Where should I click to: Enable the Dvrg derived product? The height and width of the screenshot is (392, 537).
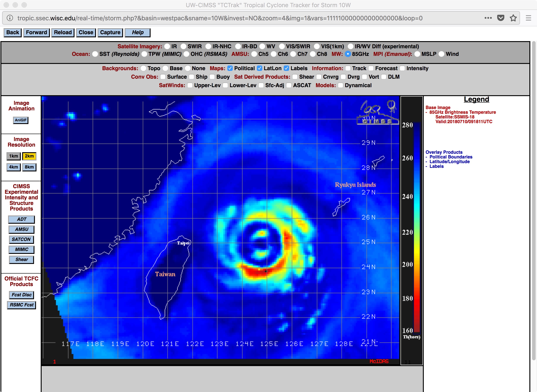[343, 77]
